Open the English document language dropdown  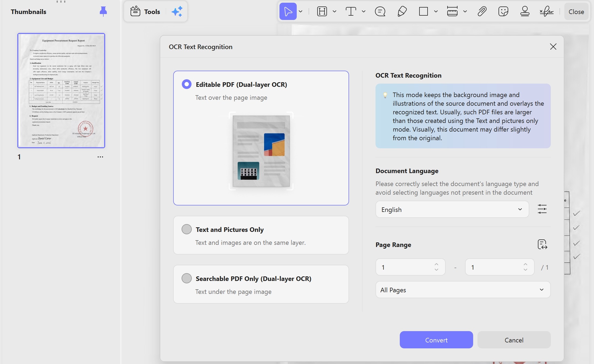(452, 209)
